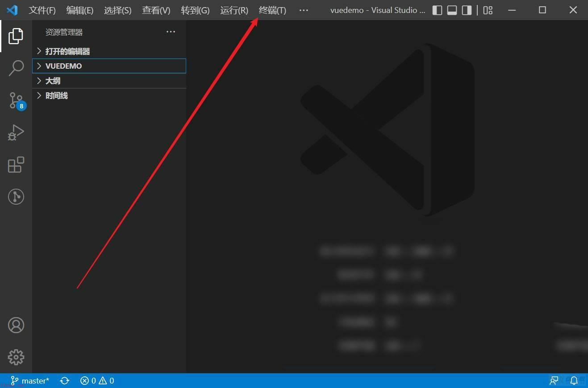Click the VS Code logo in title bar
The height and width of the screenshot is (388, 588).
(12, 10)
